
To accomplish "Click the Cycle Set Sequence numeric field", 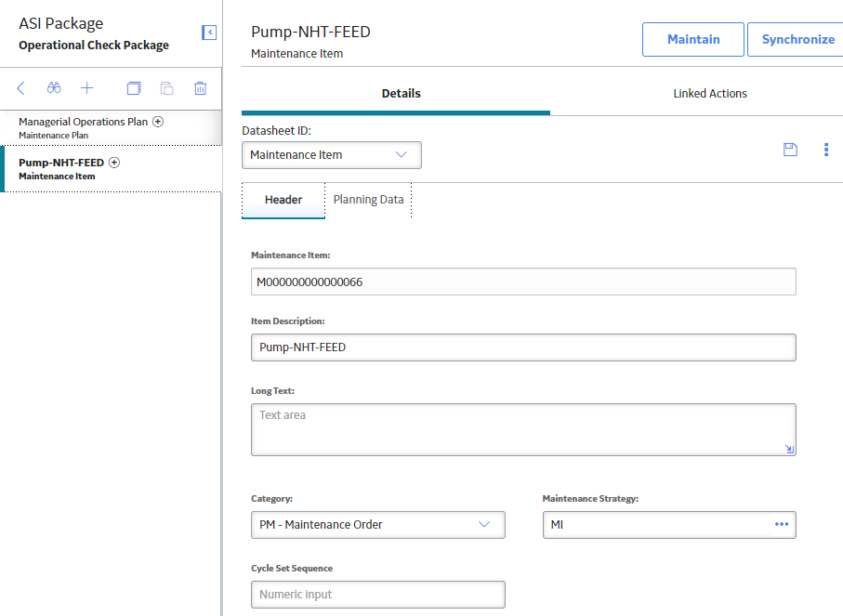I will pyautogui.click(x=378, y=595).
